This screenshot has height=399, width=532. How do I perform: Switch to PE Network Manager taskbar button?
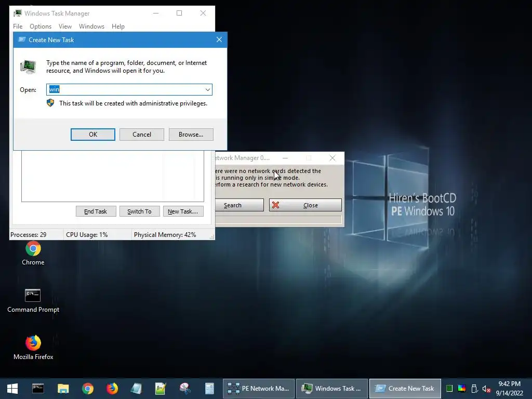click(x=259, y=389)
